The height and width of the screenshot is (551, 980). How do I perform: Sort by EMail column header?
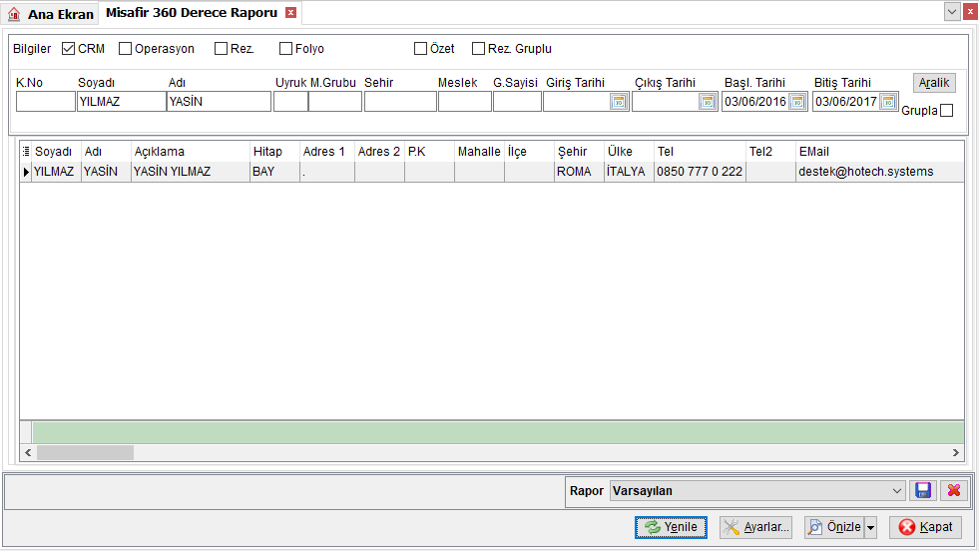880,152
